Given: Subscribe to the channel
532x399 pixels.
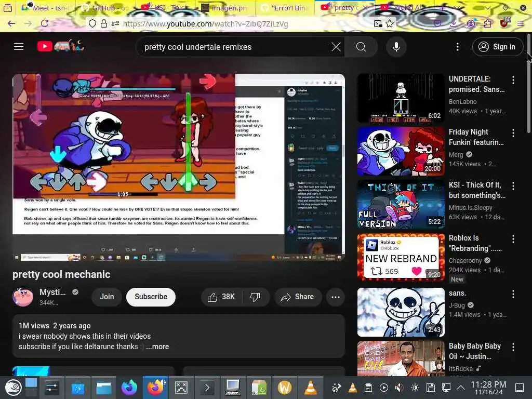Looking at the screenshot, I should [151, 297].
